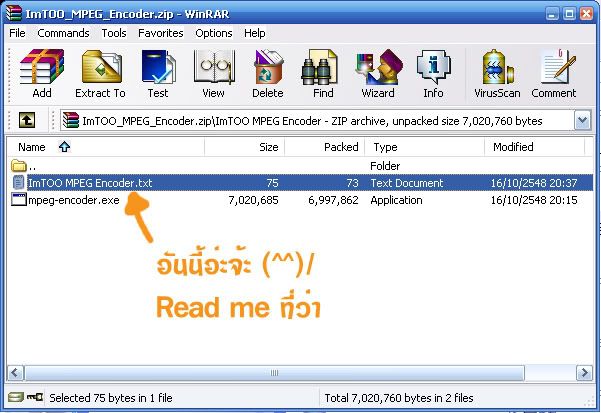Open the Favorites menu
The width and height of the screenshot is (601, 413).
161,33
